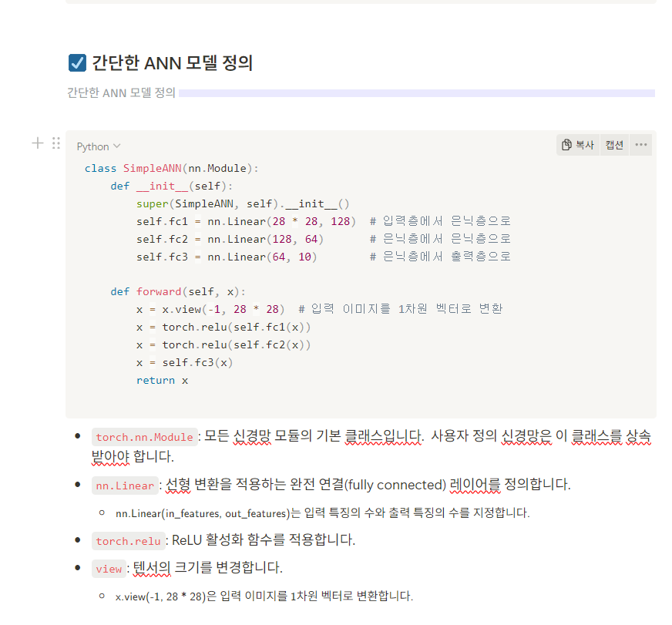The width and height of the screenshot is (672, 625).
Task: Open the three-dot more options menu
Action: tap(640, 145)
